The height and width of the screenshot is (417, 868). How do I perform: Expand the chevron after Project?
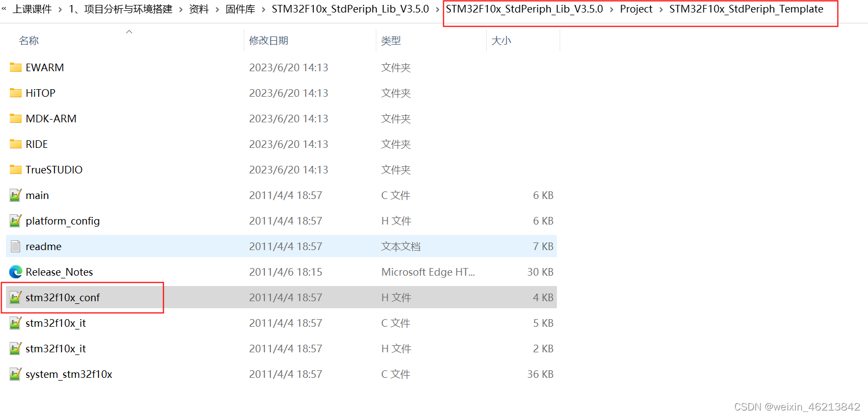pos(661,9)
